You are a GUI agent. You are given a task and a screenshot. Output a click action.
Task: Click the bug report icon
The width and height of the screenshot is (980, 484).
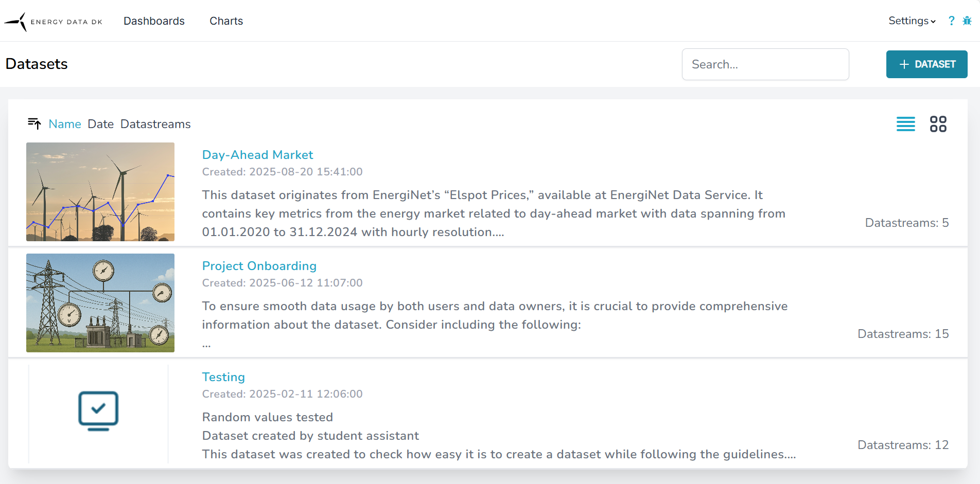click(x=967, y=21)
